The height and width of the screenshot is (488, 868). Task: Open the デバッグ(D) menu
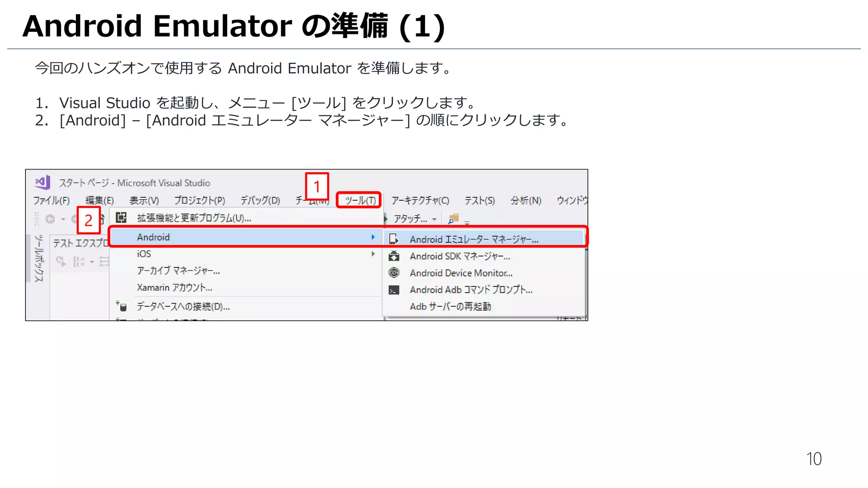[x=260, y=200]
